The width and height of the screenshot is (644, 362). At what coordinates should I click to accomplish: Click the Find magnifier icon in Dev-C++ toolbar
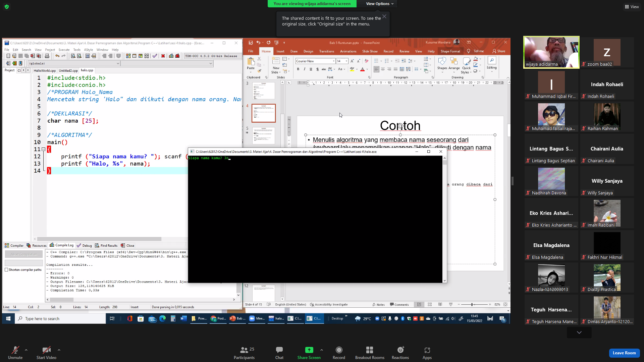[73, 56]
